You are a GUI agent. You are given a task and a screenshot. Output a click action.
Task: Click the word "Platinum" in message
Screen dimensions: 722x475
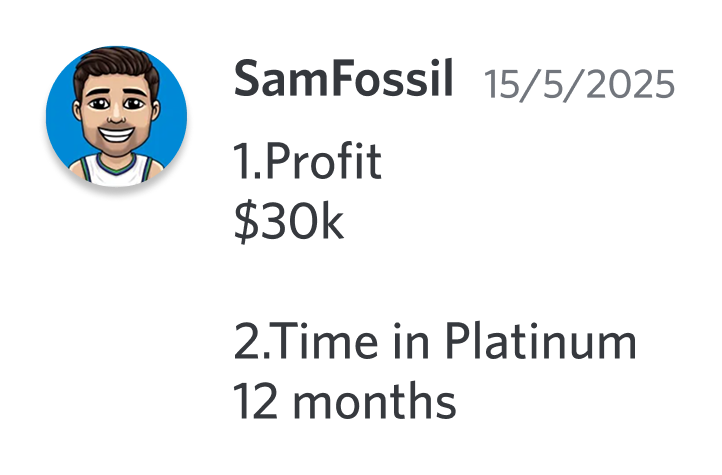(541, 341)
